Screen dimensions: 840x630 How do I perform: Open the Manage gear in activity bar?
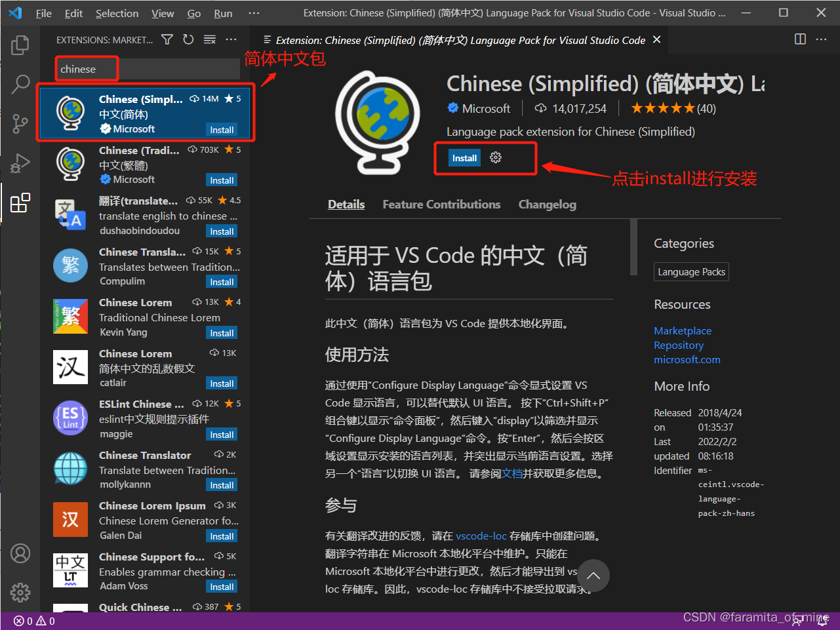point(20,592)
